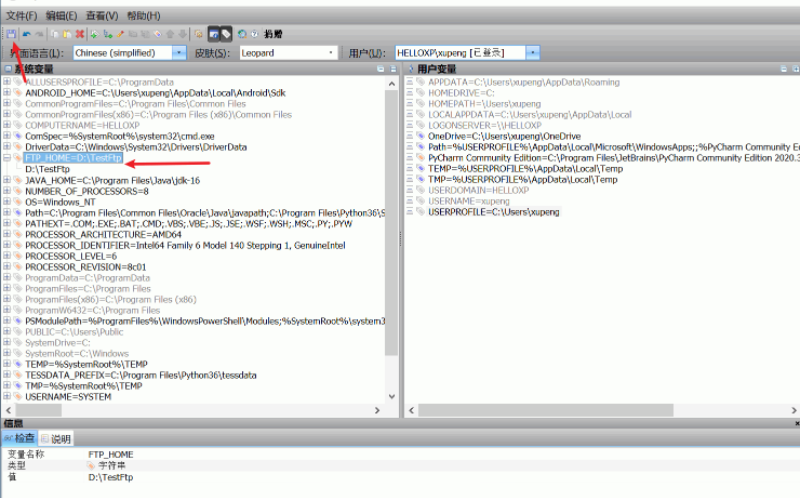Open the 查看(V) menu
This screenshot has height=498, width=801.
point(101,16)
